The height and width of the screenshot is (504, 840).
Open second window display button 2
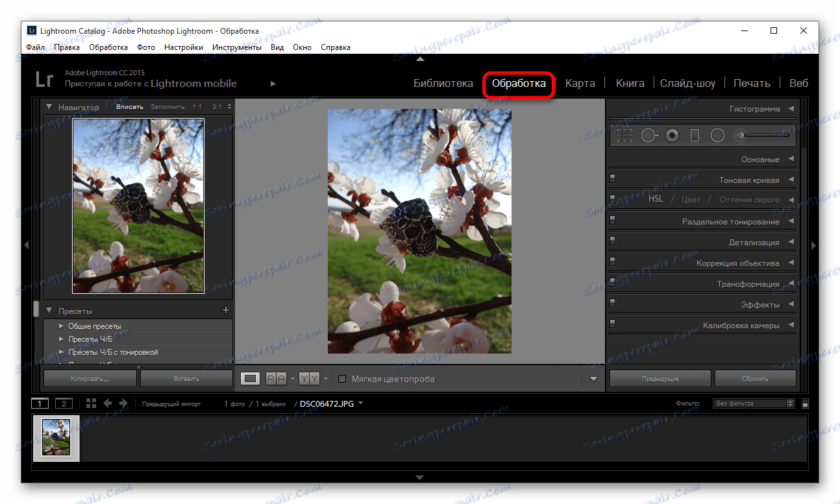tap(64, 403)
